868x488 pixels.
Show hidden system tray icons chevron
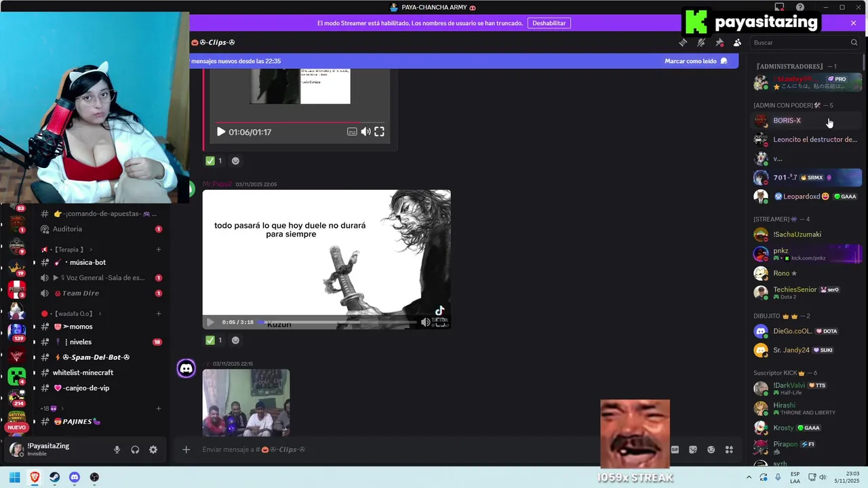749,477
